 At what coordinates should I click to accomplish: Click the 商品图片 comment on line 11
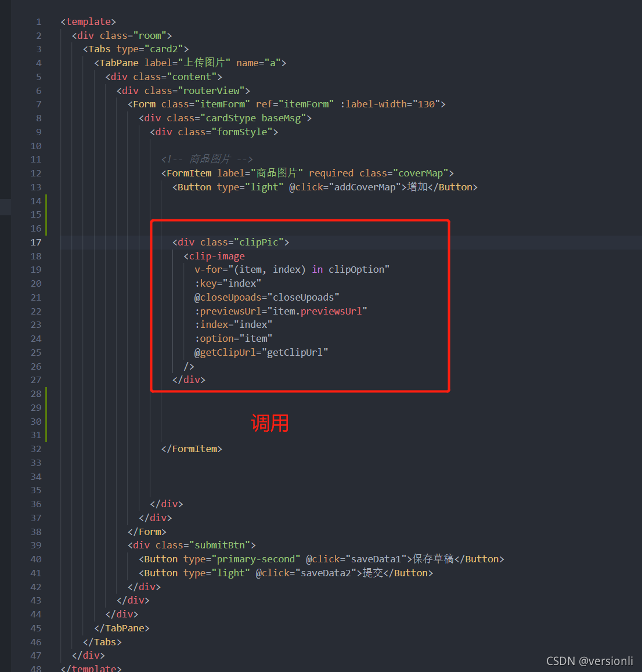206,159
